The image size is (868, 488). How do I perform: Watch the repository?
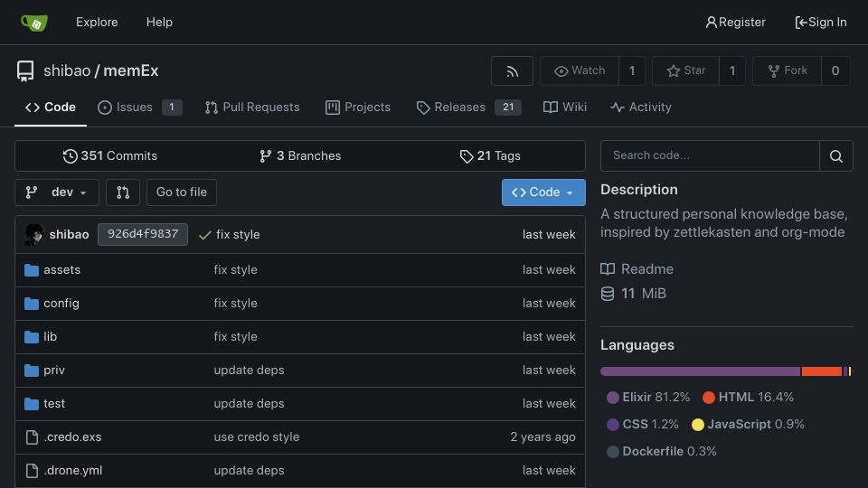pyautogui.click(x=580, y=70)
